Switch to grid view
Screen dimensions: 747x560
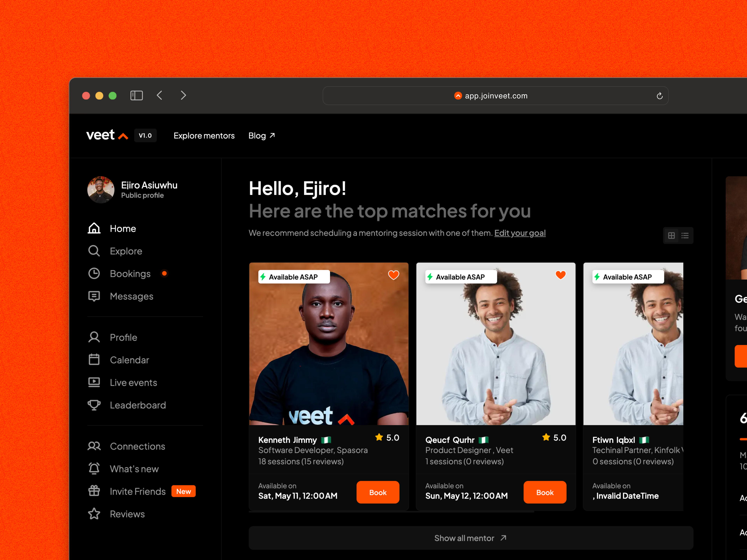coord(671,236)
